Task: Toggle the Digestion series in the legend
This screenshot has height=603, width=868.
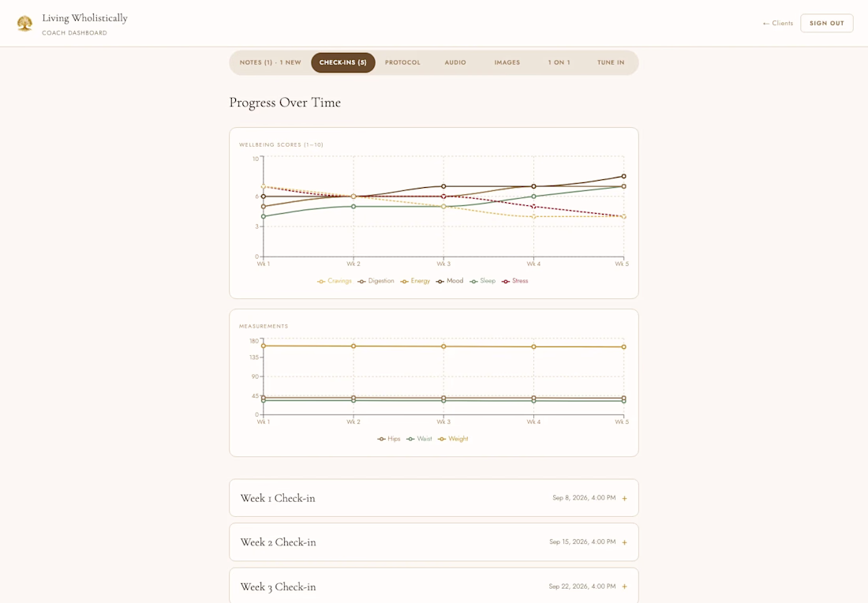Action: [376, 281]
